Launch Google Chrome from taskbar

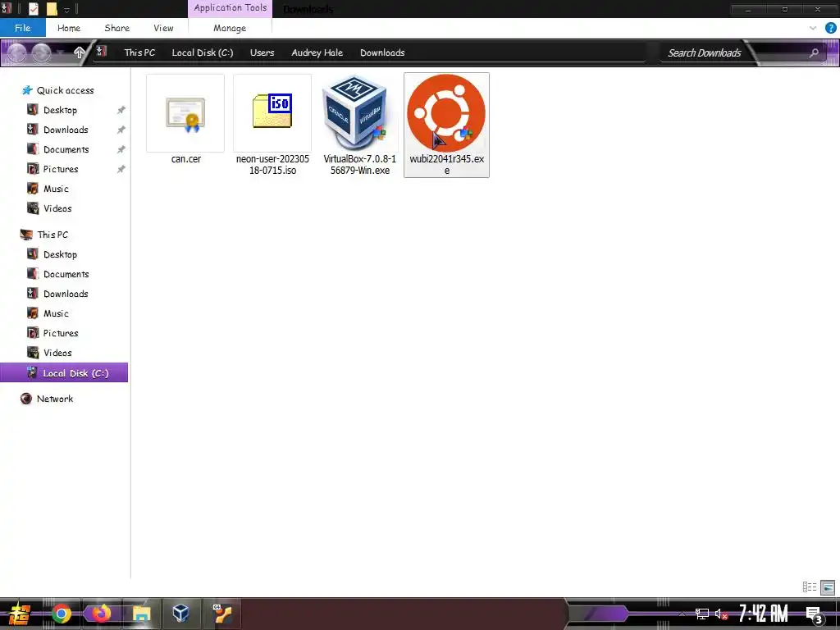[61, 614]
